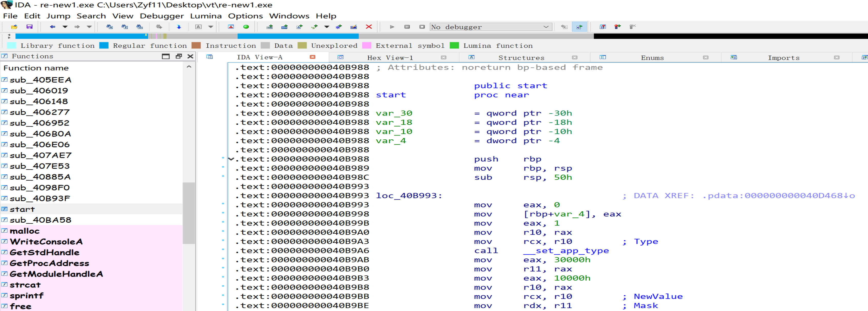Click the red X delete icon

369,27
